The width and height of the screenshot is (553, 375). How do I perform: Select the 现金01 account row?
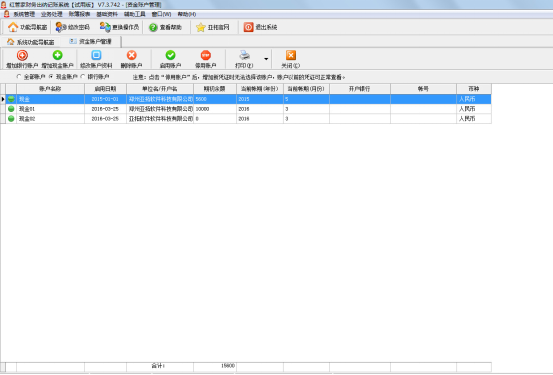click(245, 109)
